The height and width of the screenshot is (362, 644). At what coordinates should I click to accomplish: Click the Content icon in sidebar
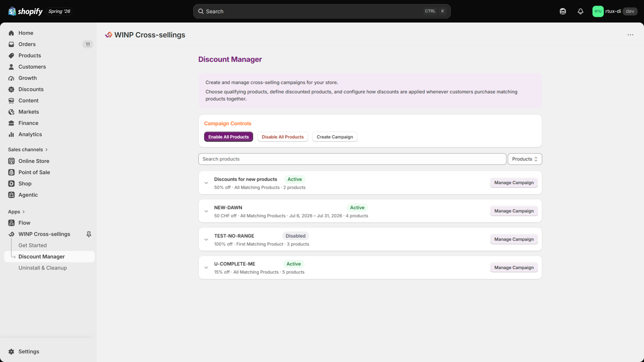(x=11, y=101)
